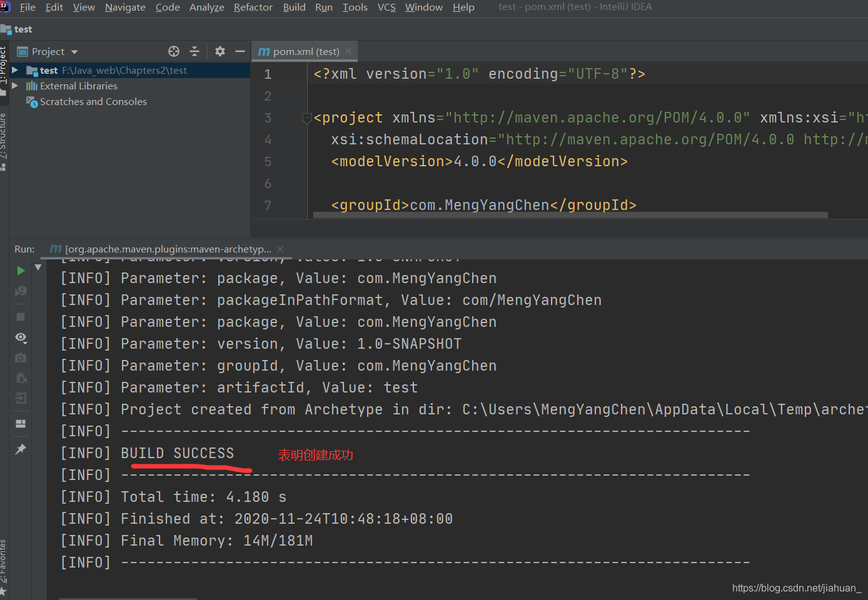Click the modelVersion 4.0.0 line in editor
The image size is (868, 600).
[x=479, y=161]
